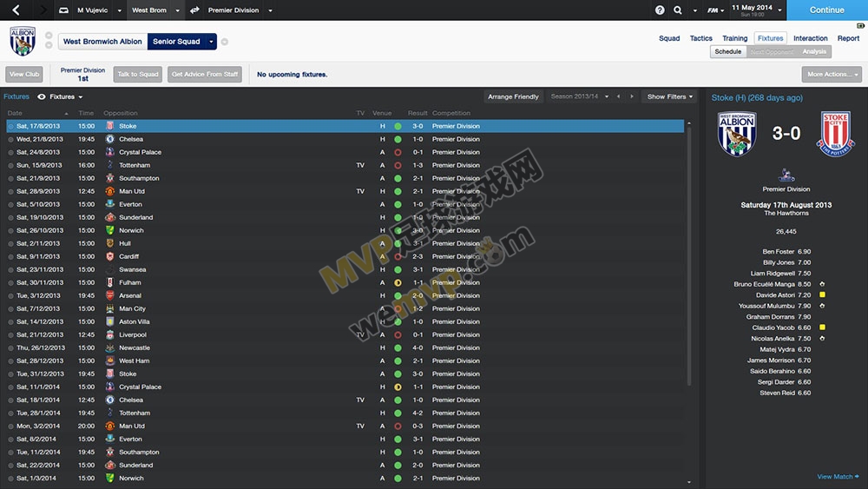Select the radio dot for Swansea 23/11/2013
868x489 pixels.
(x=10, y=270)
